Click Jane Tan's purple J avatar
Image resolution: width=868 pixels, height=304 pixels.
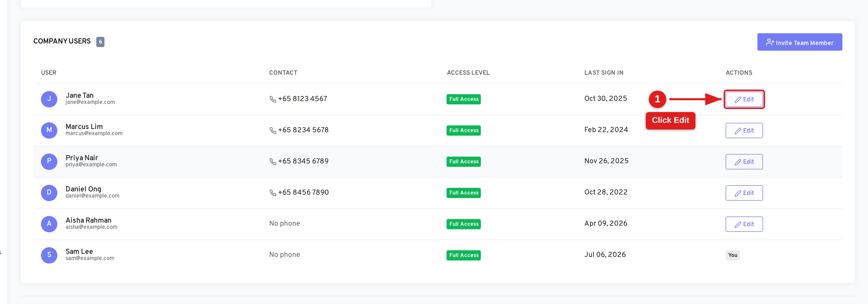(x=49, y=99)
